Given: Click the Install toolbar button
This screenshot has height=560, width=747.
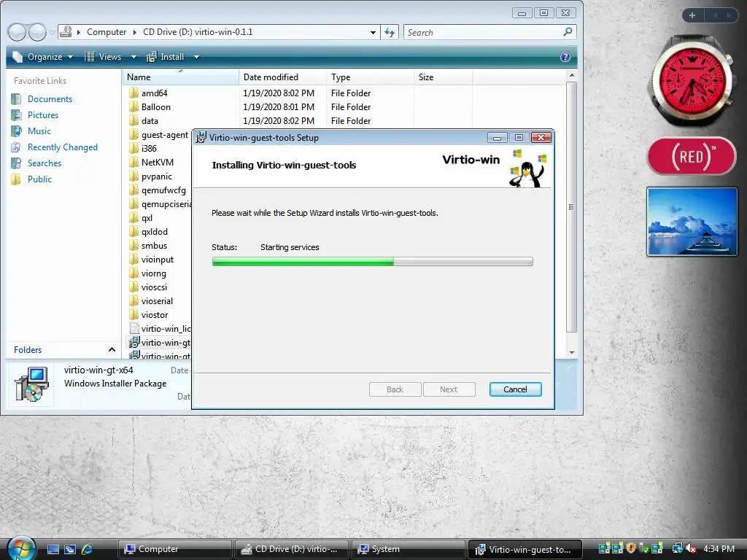Looking at the screenshot, I should (x=166, y=57).
